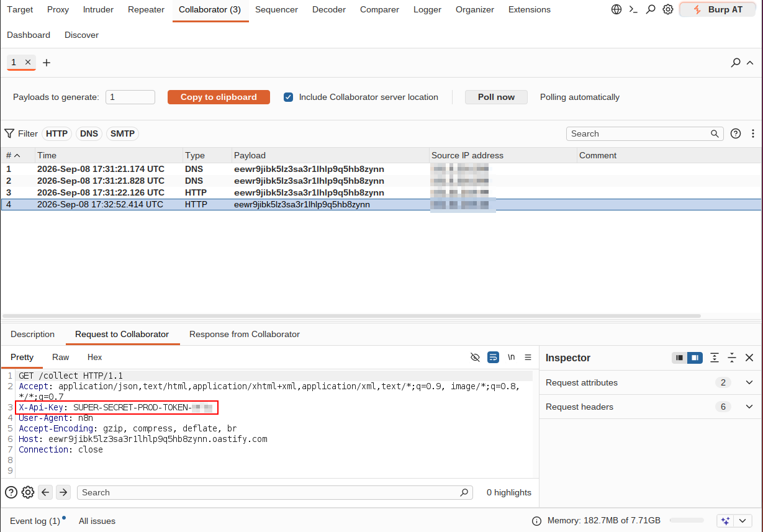Toggle the SMTP filter chip
The width and height of the screenshot is (763, 532).
tap(122, 133)
